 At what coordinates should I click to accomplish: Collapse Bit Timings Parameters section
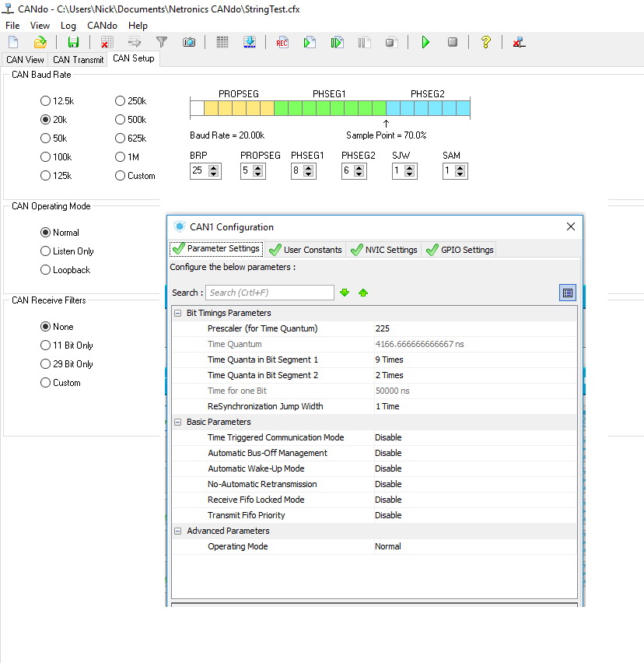coord(178,314)
